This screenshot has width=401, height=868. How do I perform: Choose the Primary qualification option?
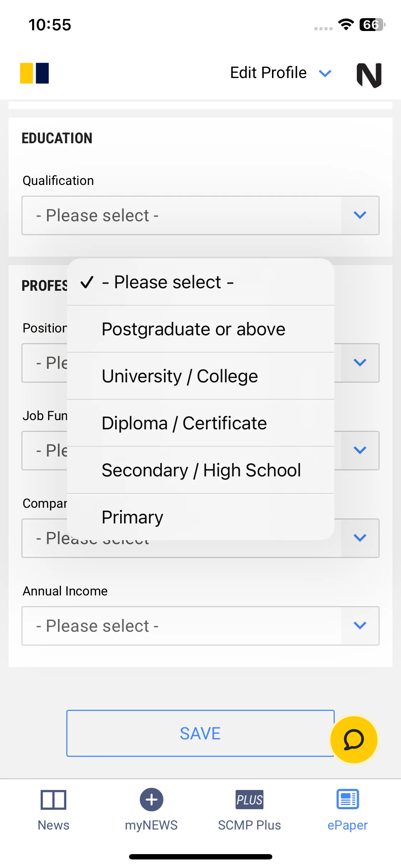click(x=200, y=517)
